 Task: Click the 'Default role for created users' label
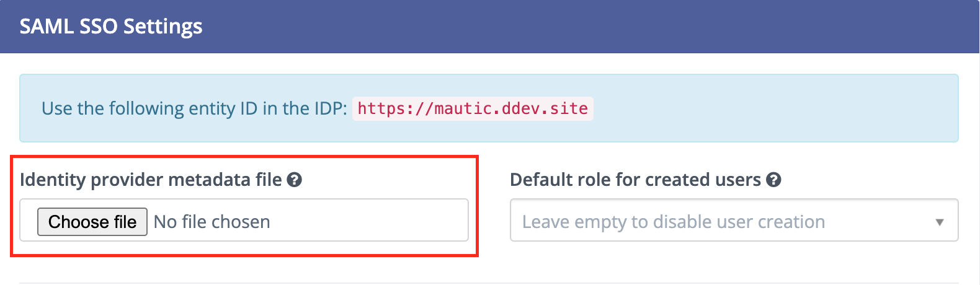click(x=635, y=180)
